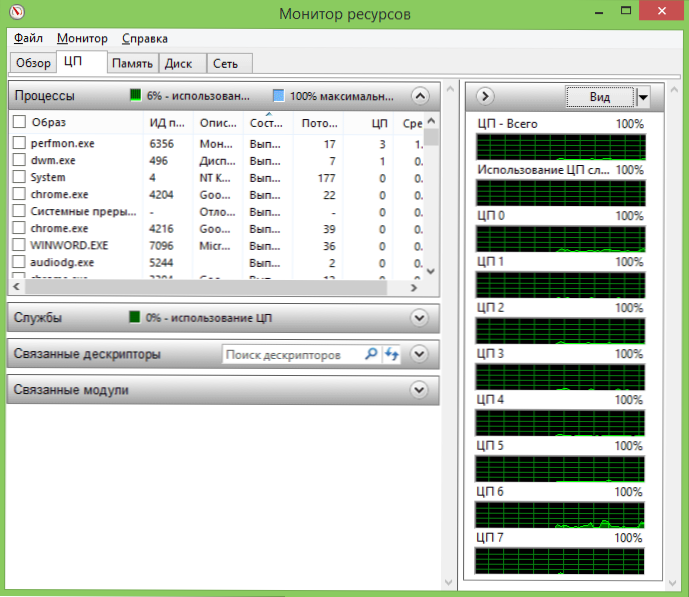Viewport: 689px width, 597px height.
Task: Sort by the Опис... column header
Action: [218, 123]
